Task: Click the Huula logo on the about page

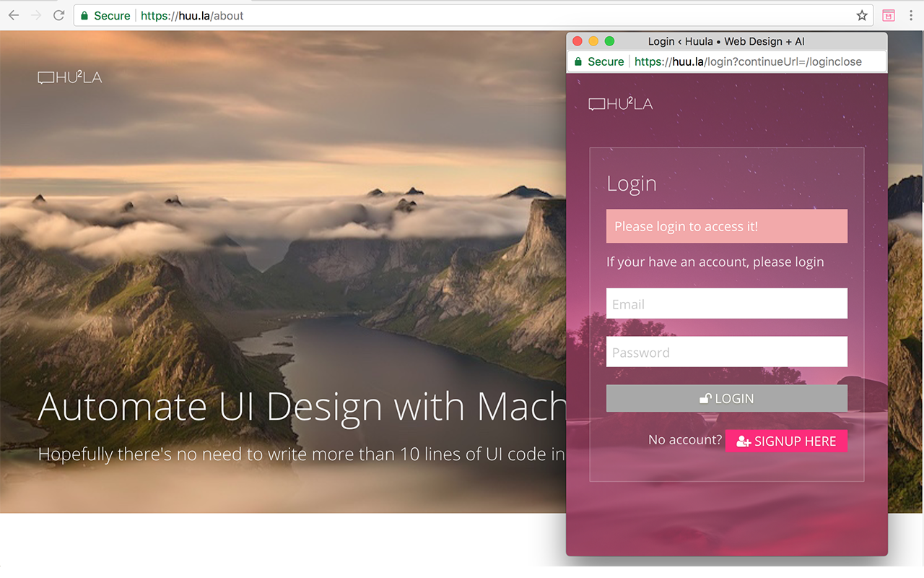Action: coord(70,77)
